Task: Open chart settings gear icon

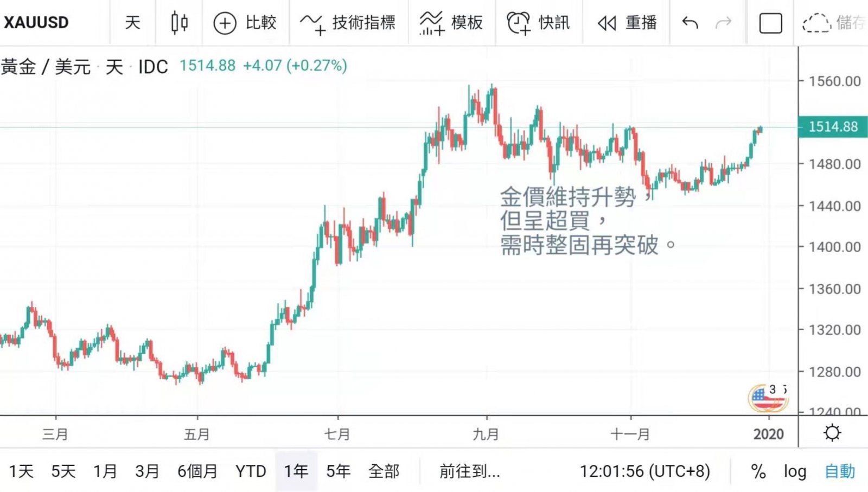Action: tap(832, 433)
